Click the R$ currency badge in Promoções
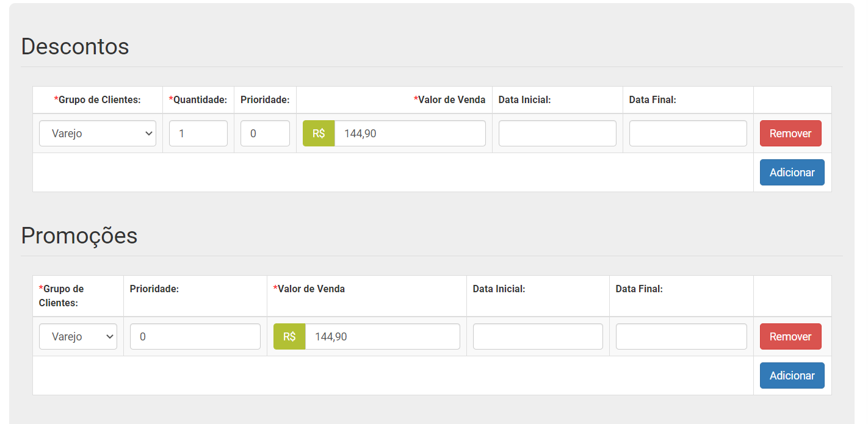868x424 pixels. tap(289, 337)
